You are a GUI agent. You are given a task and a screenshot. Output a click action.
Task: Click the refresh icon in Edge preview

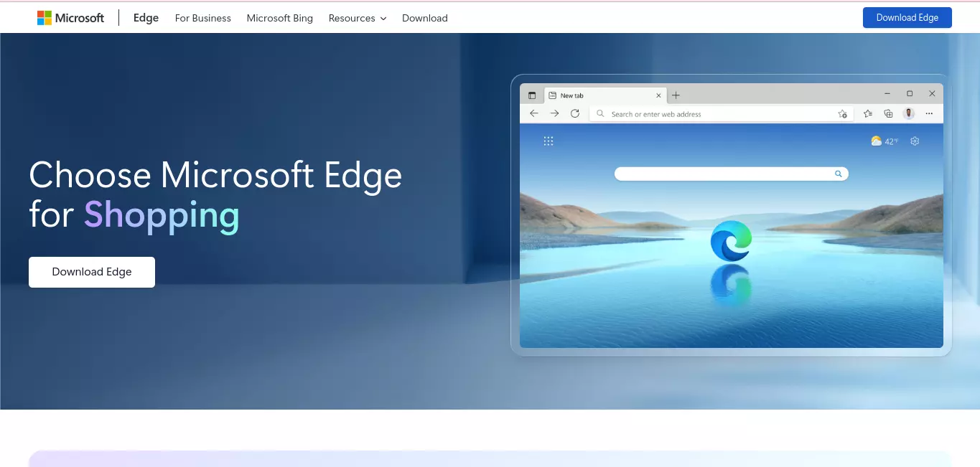pyautogui.click(x=575, y=113)
